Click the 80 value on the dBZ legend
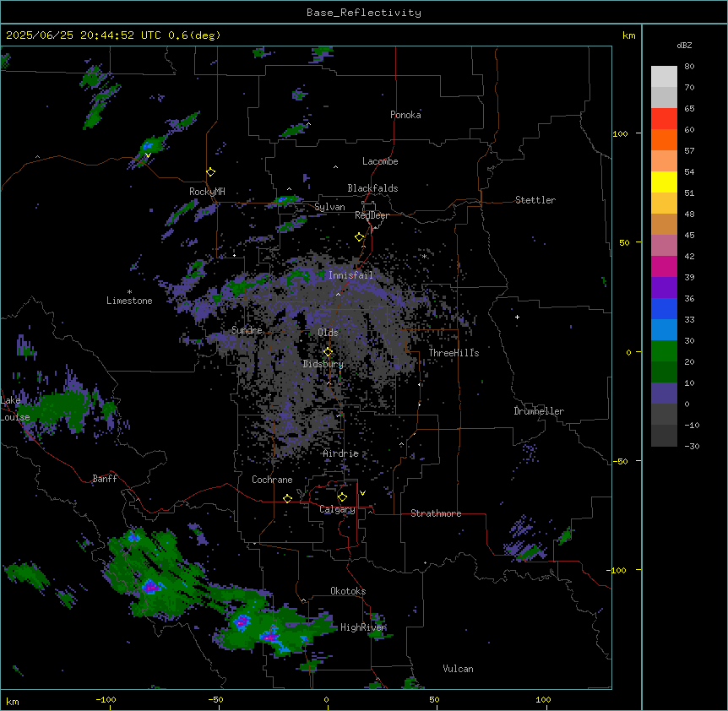The height and width of the screenshot is (711, 728). click(689, 67)
